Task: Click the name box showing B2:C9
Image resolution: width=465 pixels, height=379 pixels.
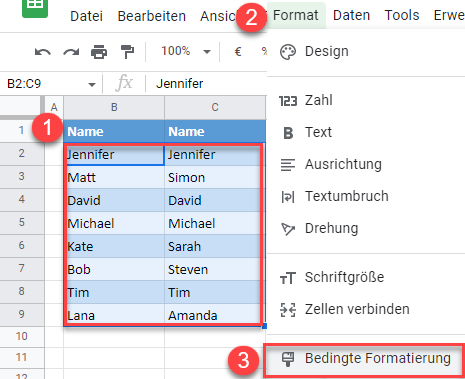Action: tap(51, 83)
